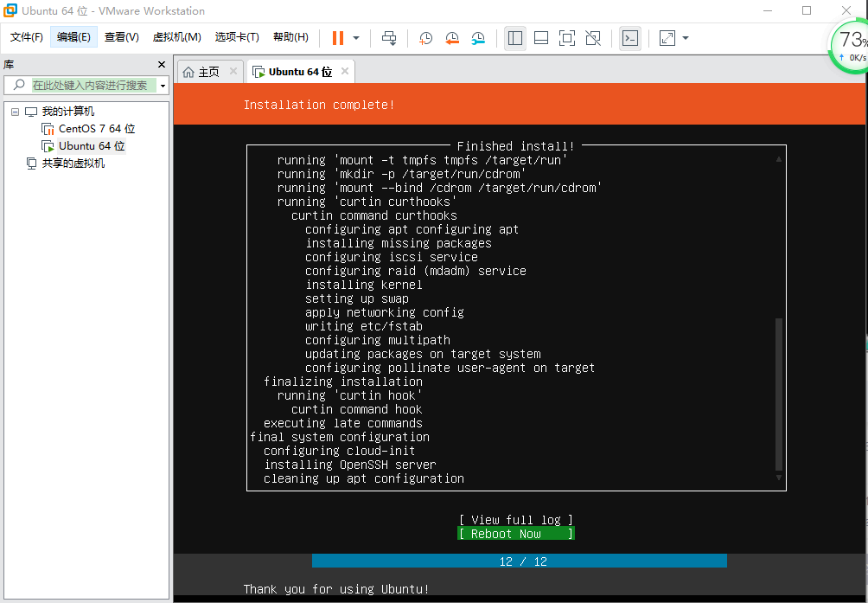Click the 12 / 12 progress bar
868x603 pixels.
point(520,561)
